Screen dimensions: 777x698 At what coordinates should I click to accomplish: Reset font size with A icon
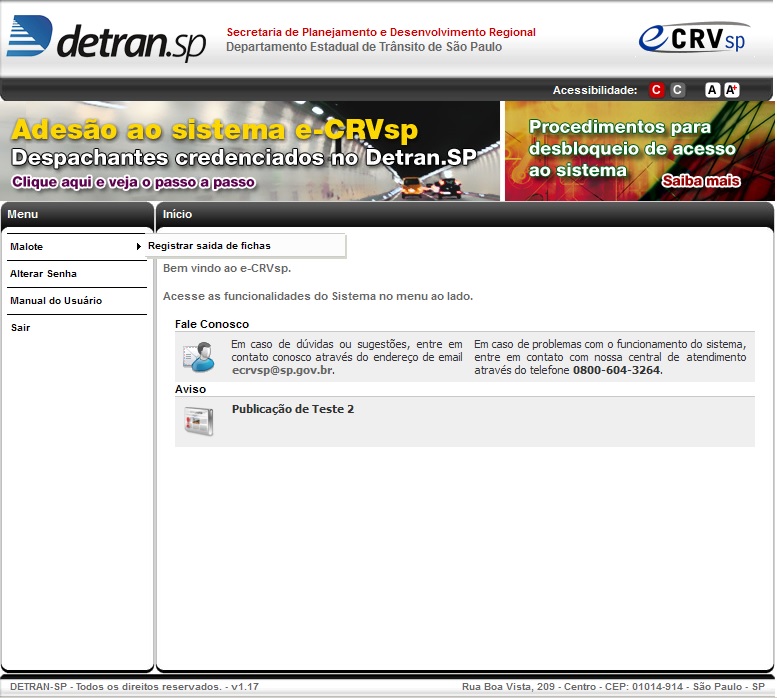point(712,90)
